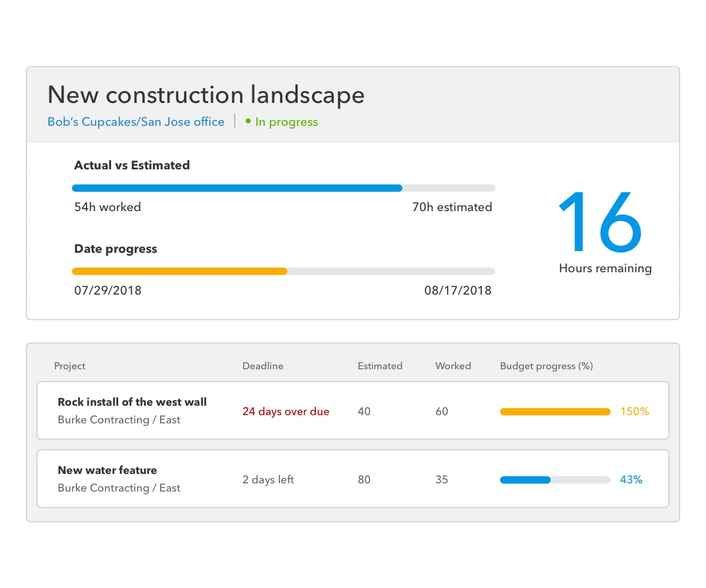Viewport: 706px width, 588px height.
Task: Open the New water feature project
Action: click(x=107, y=470)
